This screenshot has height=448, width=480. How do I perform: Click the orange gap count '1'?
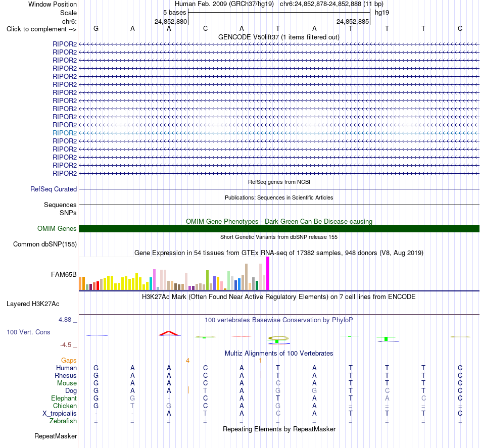[260, 361]
